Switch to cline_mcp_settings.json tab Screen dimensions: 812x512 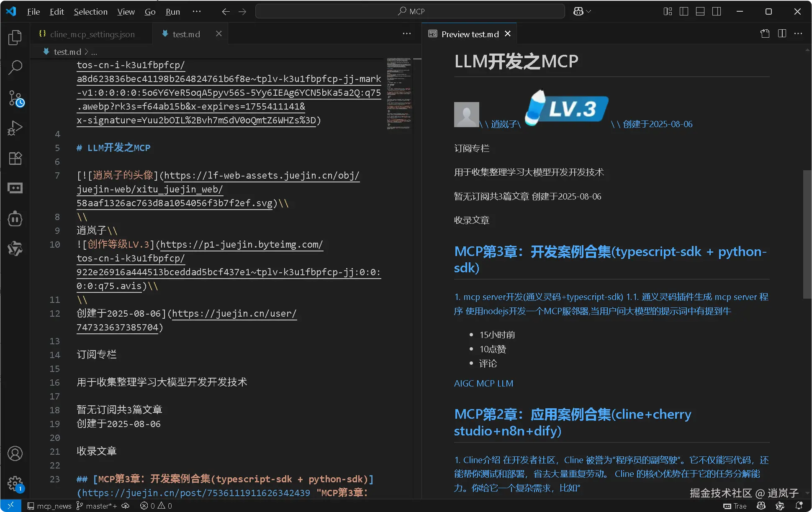tap(92, 34)
